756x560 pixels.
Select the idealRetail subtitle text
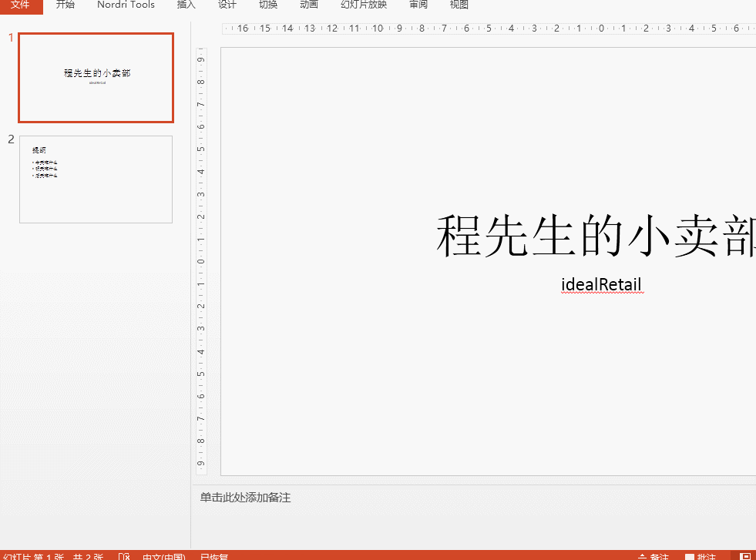click(x=602, y=284)
